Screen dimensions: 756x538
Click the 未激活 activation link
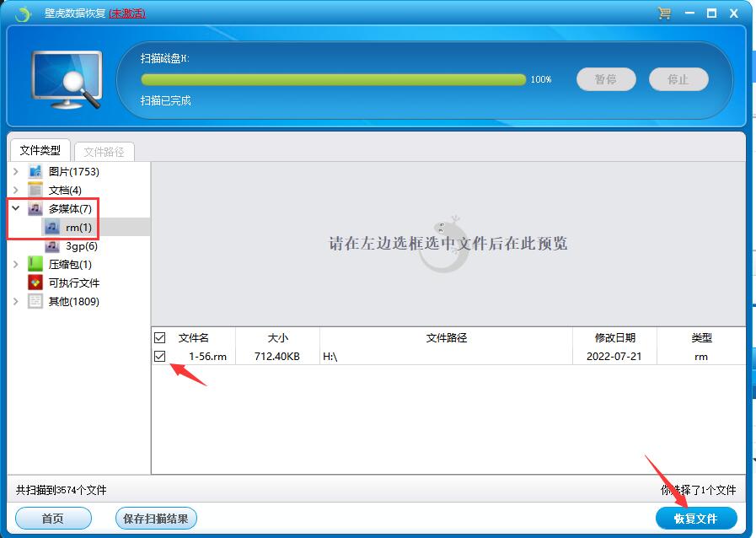tap(127, 13)
